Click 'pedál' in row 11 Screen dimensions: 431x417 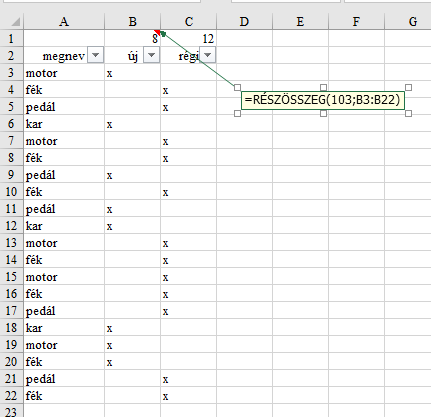tap(41, 210)
